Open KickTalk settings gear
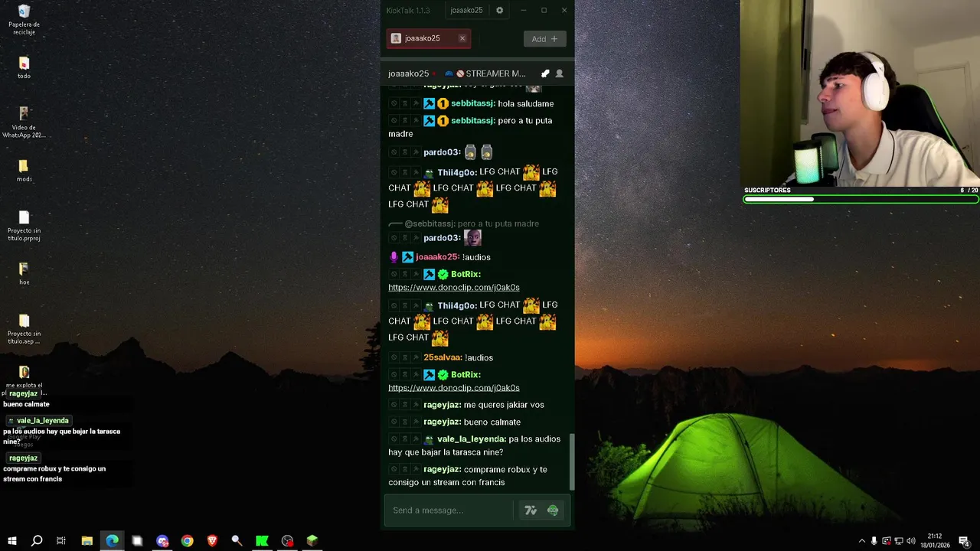 pos(500,11)
